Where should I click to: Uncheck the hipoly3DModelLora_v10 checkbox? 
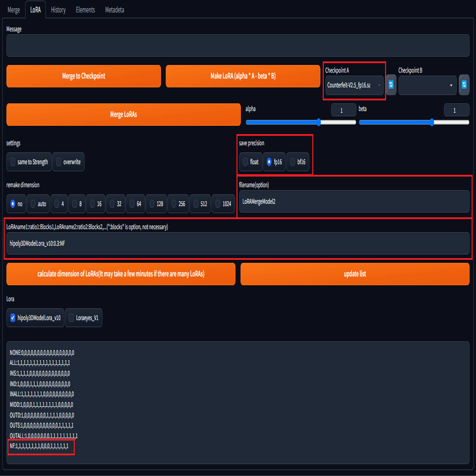pos(13,318)
